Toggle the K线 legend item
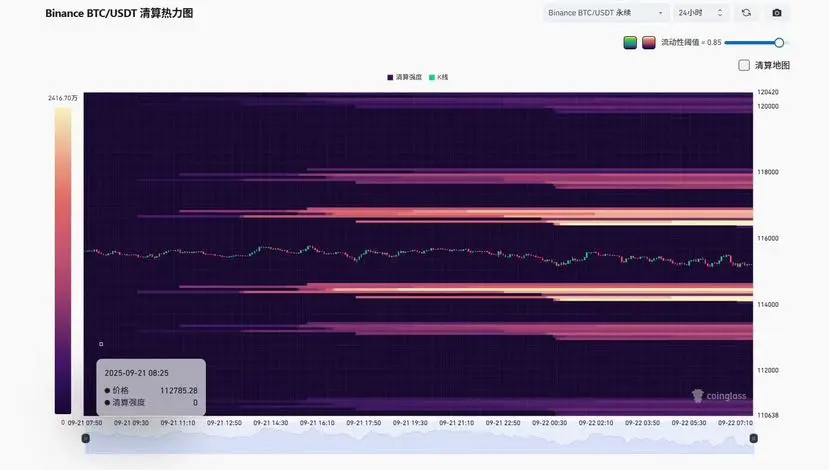The height and width of the screenshot is (470, 829). click(x=438, y=77)
